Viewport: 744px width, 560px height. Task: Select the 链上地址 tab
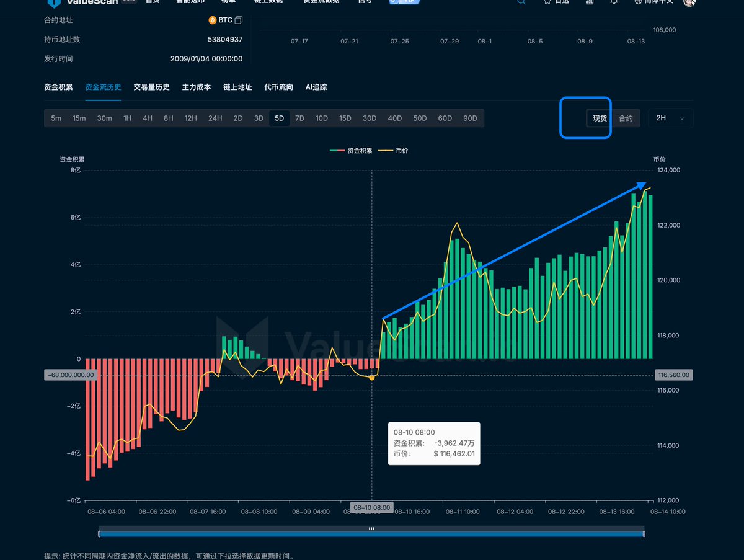click(237, 87)
